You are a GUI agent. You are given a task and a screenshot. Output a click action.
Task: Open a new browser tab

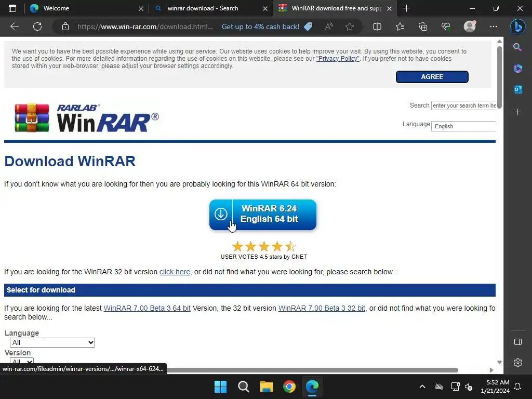click(406, 8)
